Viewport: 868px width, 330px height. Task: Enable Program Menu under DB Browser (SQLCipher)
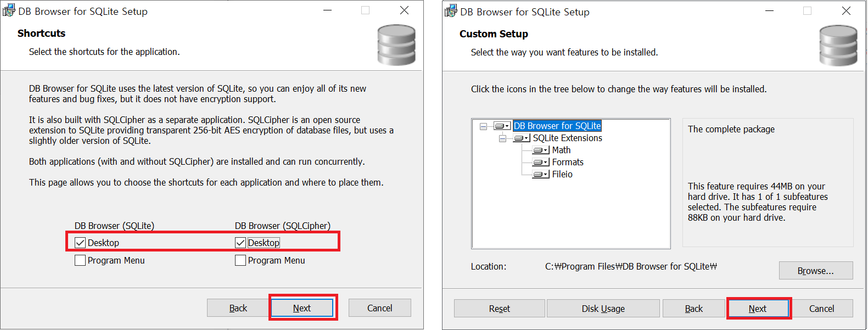(240, 260)
